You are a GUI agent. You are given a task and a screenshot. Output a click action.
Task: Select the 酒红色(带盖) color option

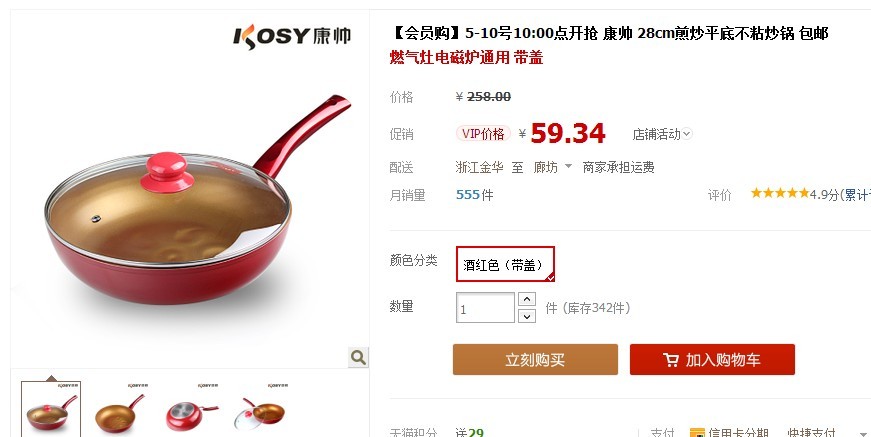click(x=505, y=264)
